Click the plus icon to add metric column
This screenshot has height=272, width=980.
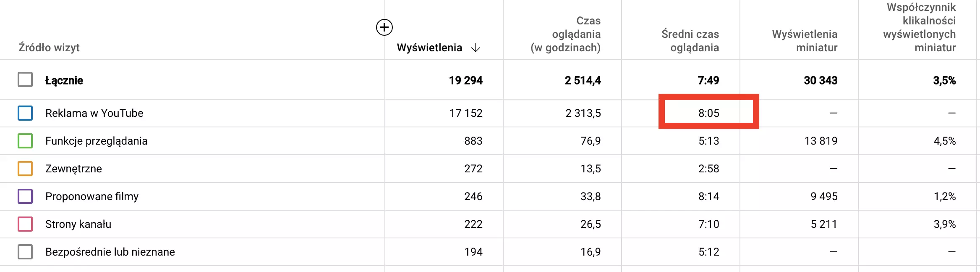(384, 27)
